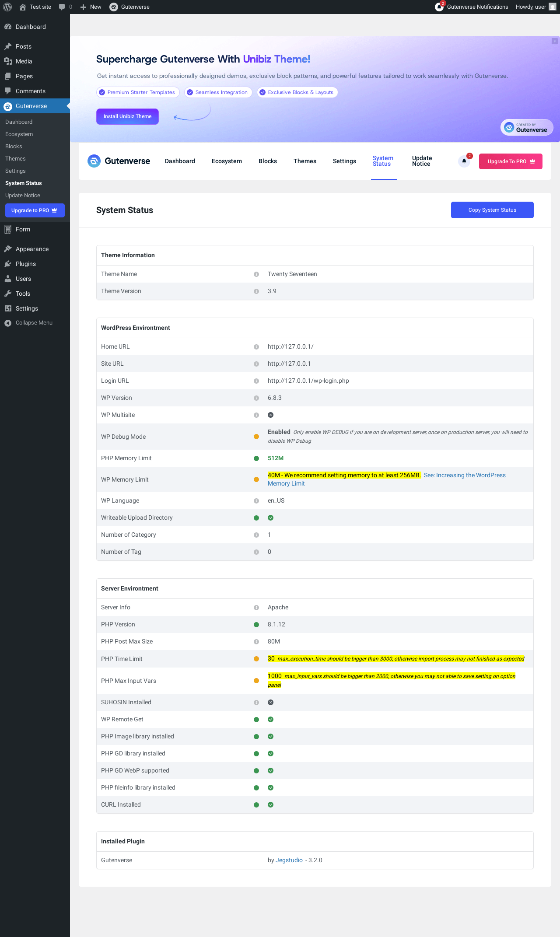Open the Update Notice tab
The height and width of the screenshot is (937, 560).
point(422,161)
